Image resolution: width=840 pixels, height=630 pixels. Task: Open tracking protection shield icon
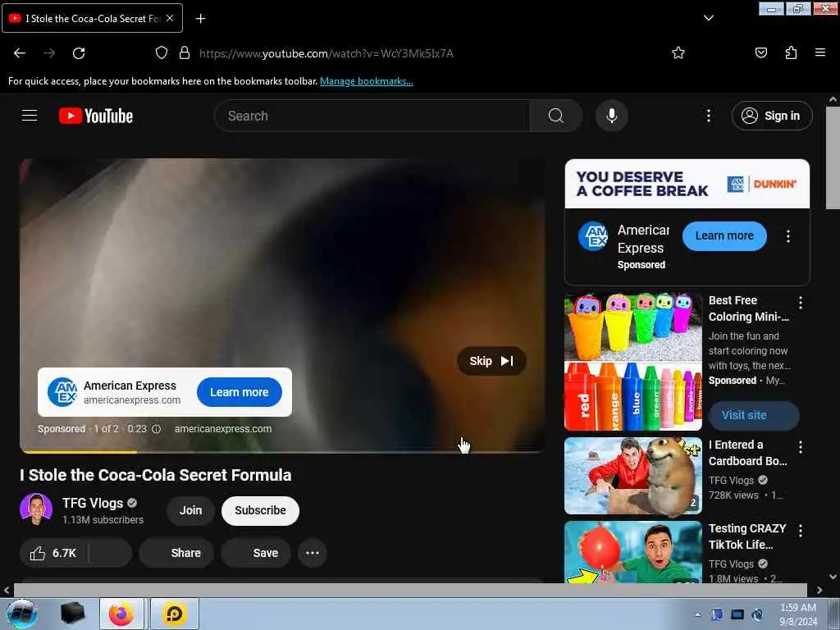[162, 53]
